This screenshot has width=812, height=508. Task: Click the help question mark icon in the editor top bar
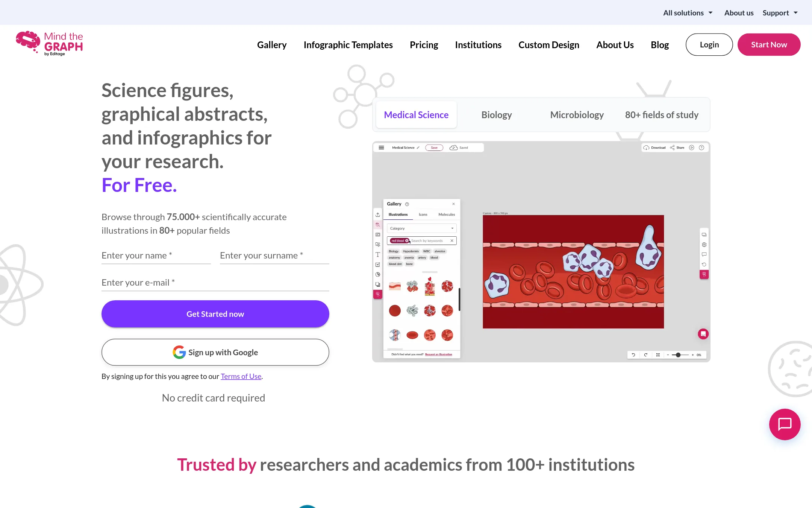[701, 148]
